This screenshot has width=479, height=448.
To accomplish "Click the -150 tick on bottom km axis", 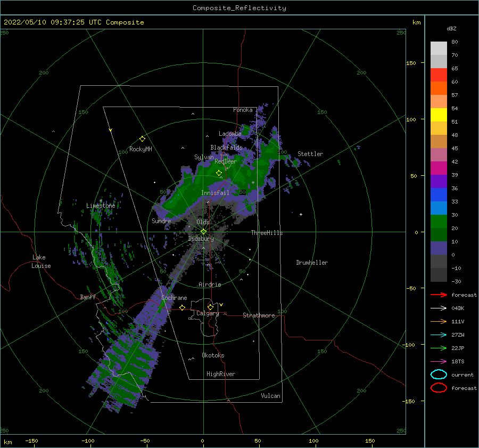I will [x=31, y=441].
